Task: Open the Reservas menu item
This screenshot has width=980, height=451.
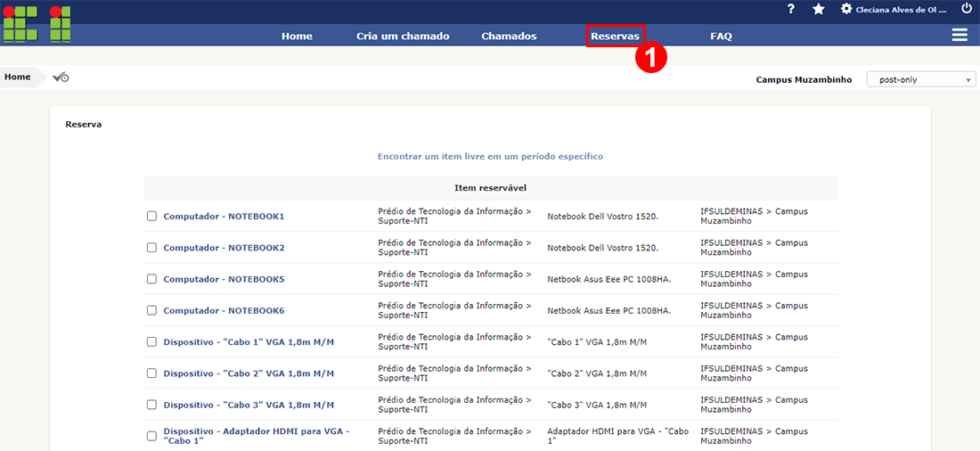Action: pos(615,37)
